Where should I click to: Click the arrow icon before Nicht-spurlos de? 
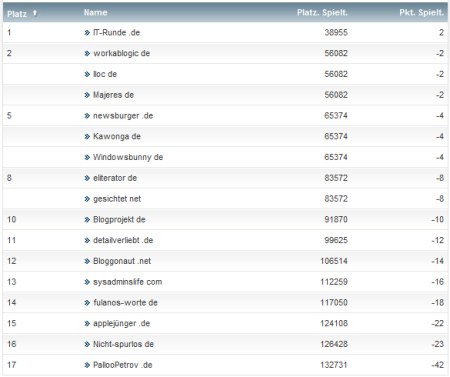[x=87, y=344]
